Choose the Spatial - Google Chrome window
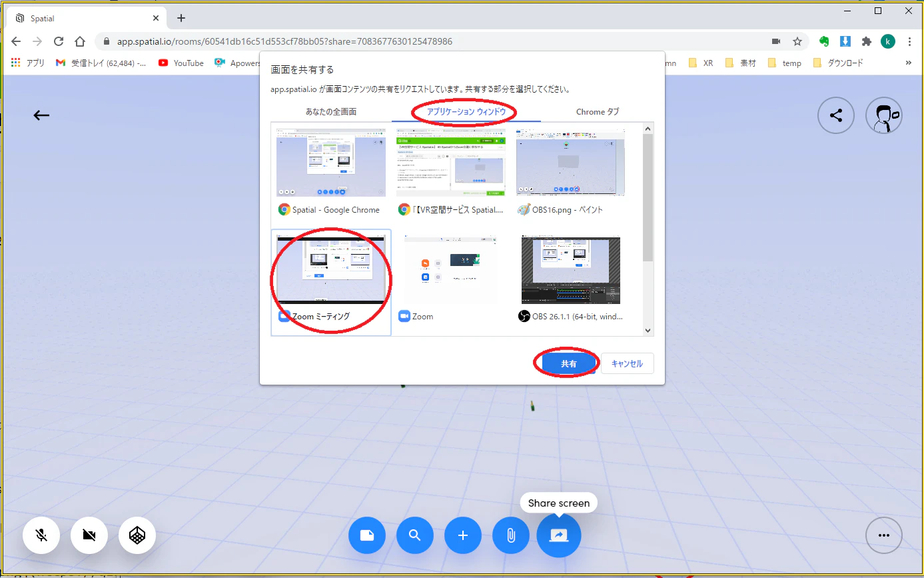Image resolution: width=924 pixels, height=578 pixels. (x=330, y=162)
